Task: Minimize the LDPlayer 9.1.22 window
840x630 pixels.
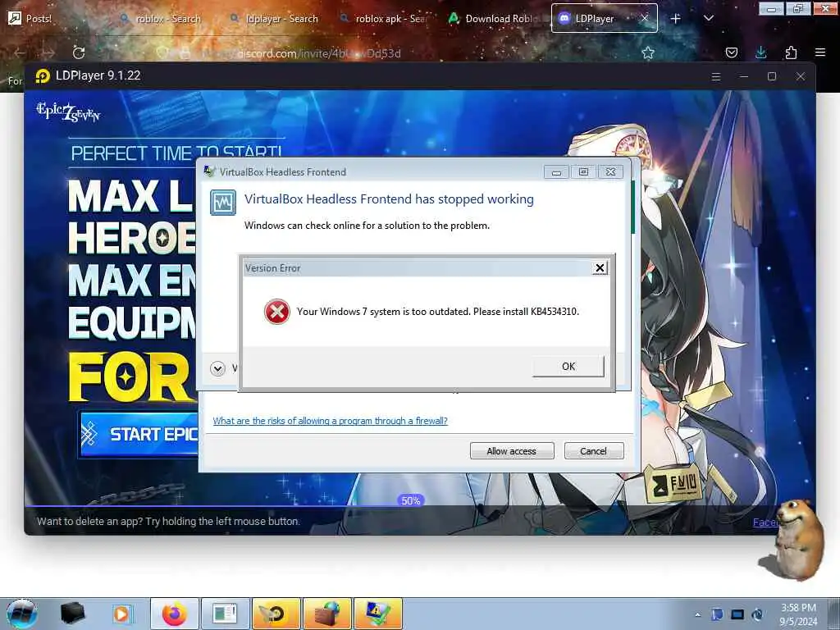Action: (743, 76)
